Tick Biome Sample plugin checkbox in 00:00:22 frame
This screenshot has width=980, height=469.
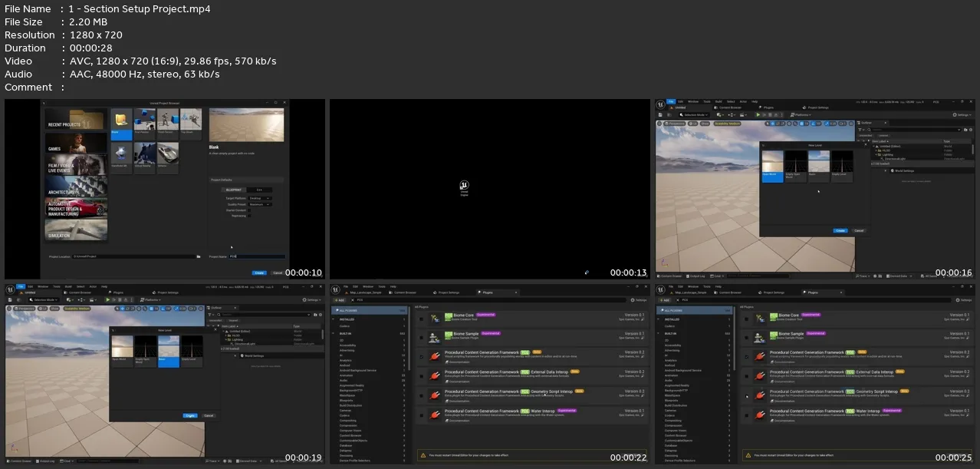[x=421, y=337]
